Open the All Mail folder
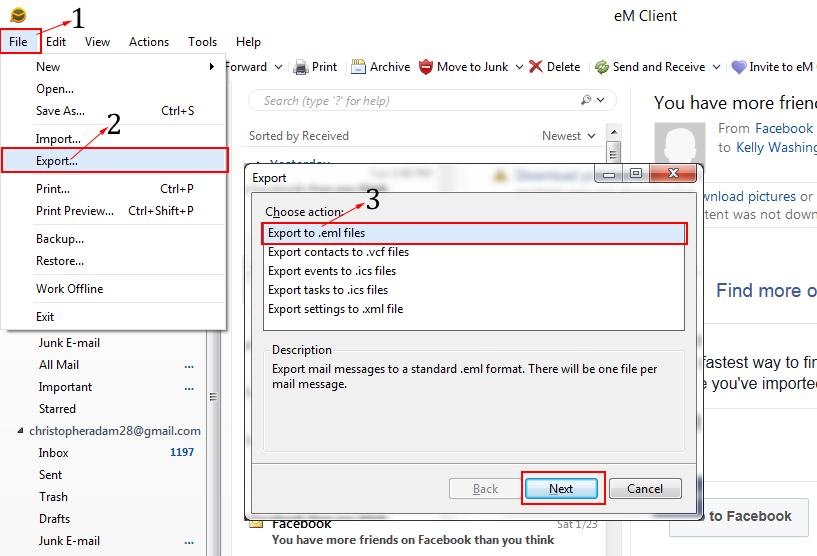Viewport: 817px width, 556px height. 59,365
